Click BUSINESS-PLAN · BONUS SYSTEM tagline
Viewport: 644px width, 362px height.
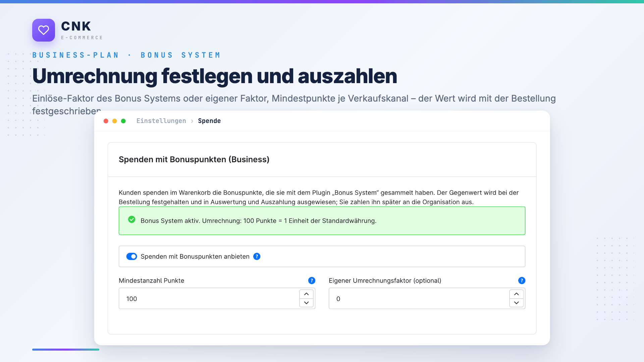point(126,55)
